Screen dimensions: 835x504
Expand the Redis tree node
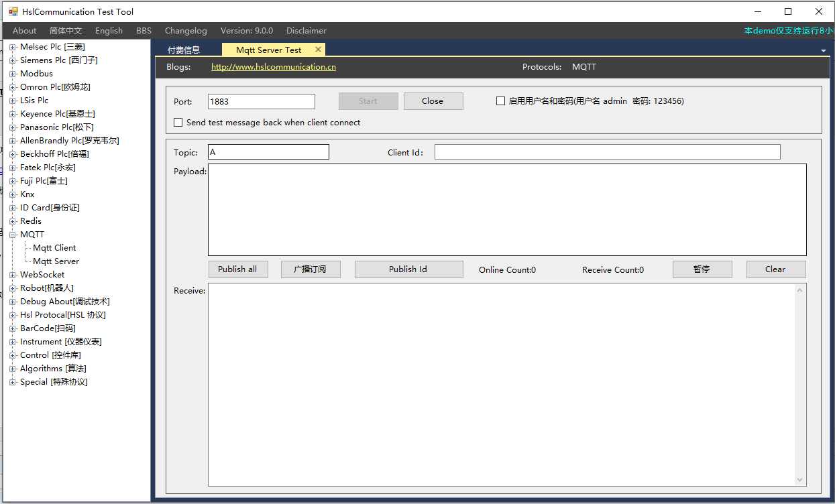coord(13,221)
